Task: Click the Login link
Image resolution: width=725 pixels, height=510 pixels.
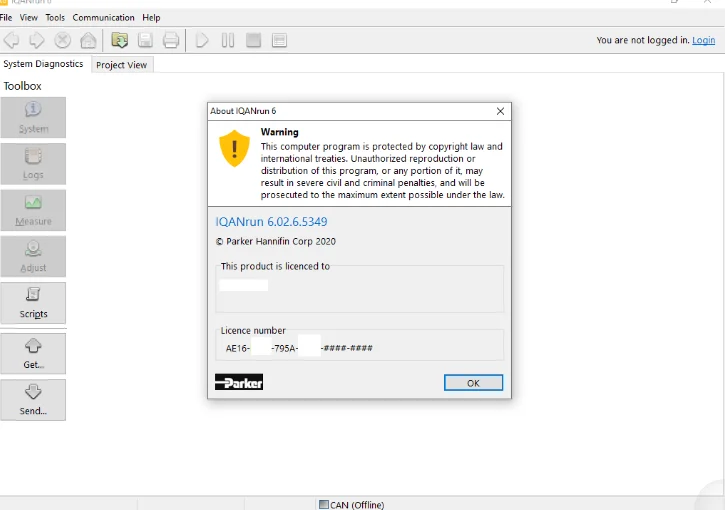Action: pos(704,40)
